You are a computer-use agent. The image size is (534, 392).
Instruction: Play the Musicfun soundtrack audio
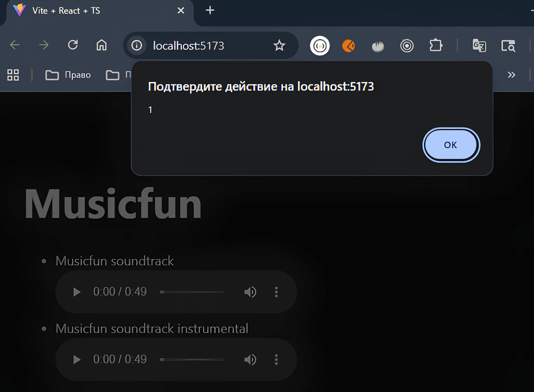point(76,292)
